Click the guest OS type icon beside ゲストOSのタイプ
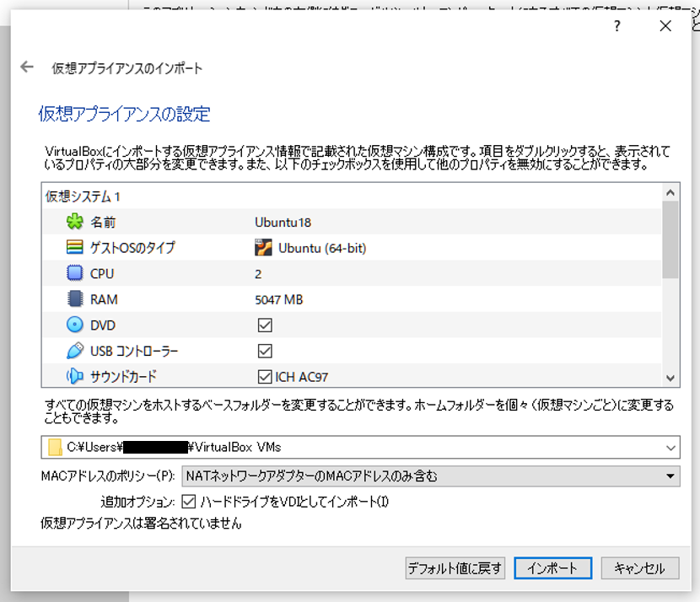Image resolution: width=700 pixels, height=602 pixels. (74, 247)
